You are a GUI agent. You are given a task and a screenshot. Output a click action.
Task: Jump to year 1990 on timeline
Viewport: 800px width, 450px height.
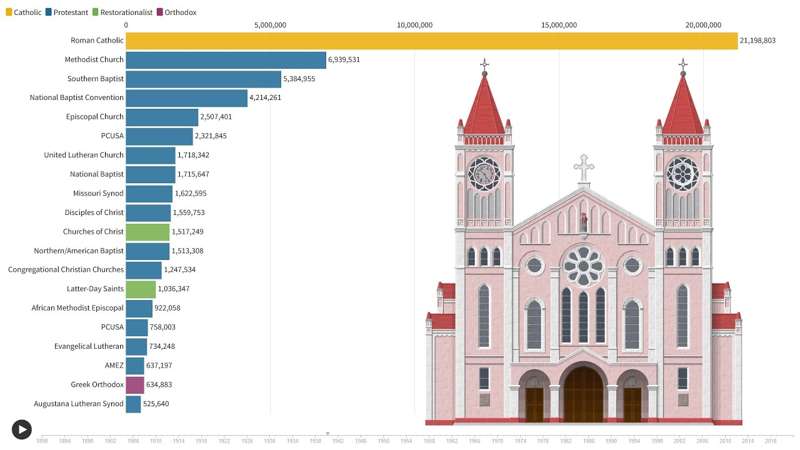coord(611,440)
